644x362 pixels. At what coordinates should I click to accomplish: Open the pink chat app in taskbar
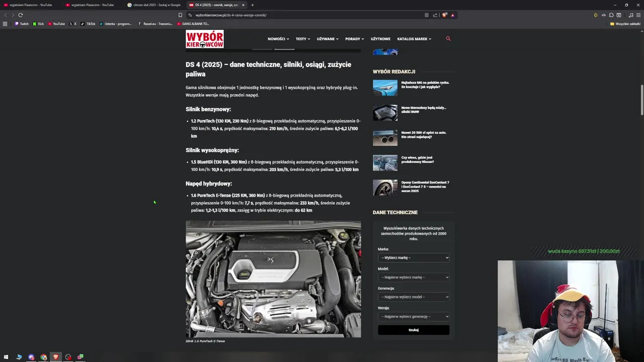(x=80, y=357)
